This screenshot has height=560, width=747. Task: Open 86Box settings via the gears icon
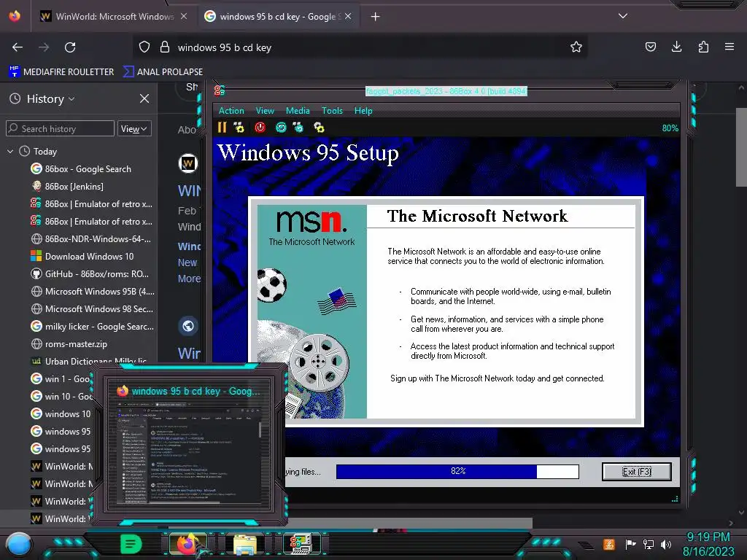click(319, 128)
